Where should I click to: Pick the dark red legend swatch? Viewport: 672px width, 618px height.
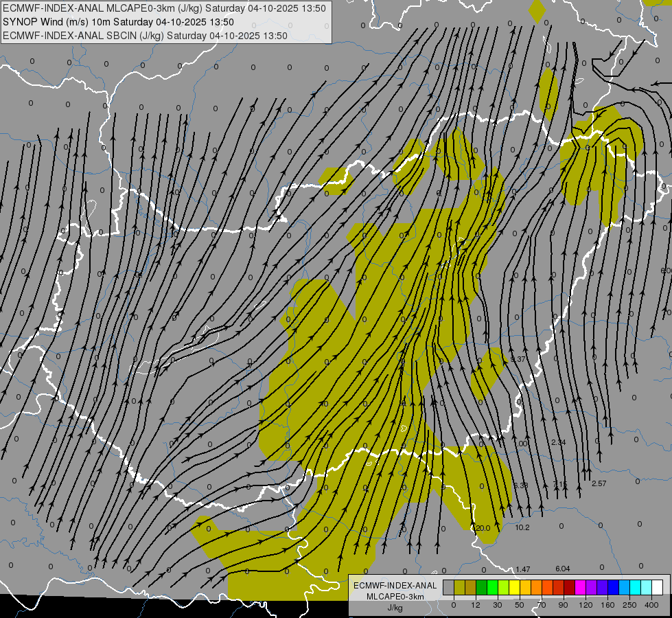click(570, 587)
